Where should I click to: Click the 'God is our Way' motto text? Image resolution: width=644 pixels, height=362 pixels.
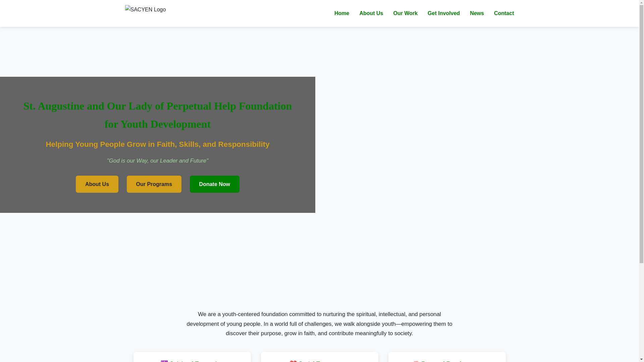pyautogui.click(x=158, y=161)
